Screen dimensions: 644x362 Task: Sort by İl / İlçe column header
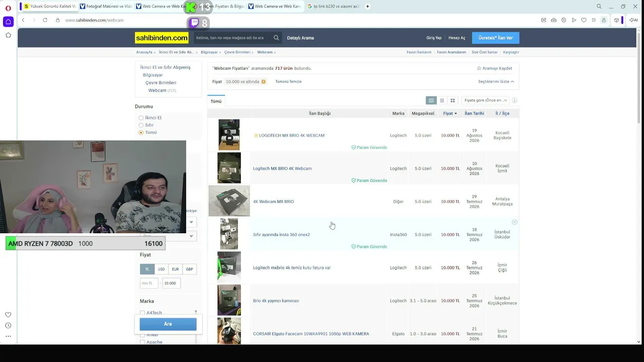[502, 114]
